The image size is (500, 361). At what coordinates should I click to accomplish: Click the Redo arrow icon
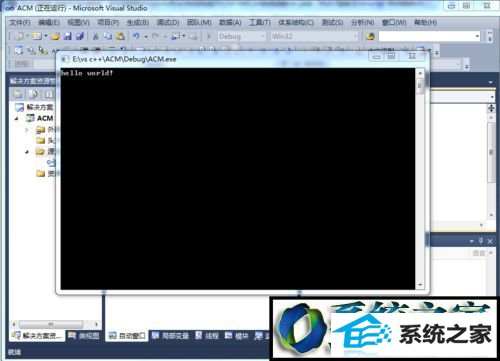click(155, 36)
